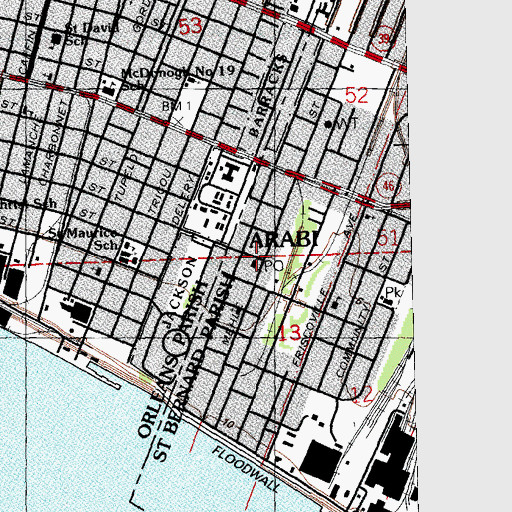Click the ARABI place name label
Screen dimensions: 512x512
click(x=284, y=239)
